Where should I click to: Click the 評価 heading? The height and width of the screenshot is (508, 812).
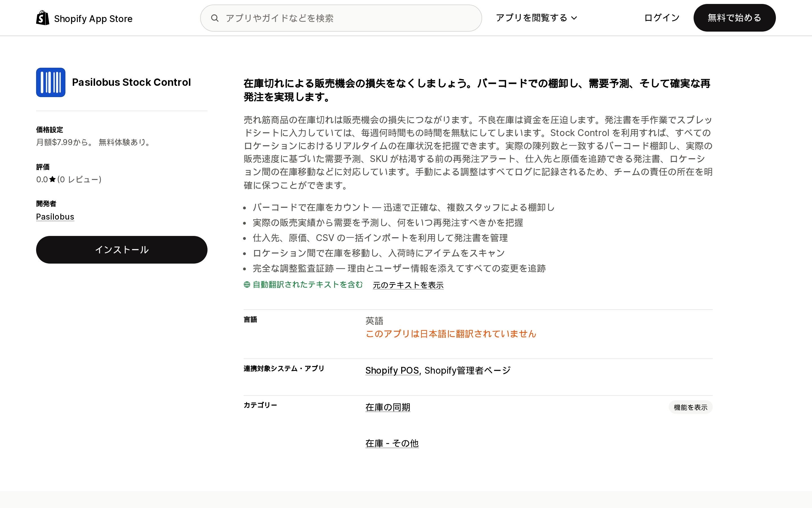(x=43, y=167)
